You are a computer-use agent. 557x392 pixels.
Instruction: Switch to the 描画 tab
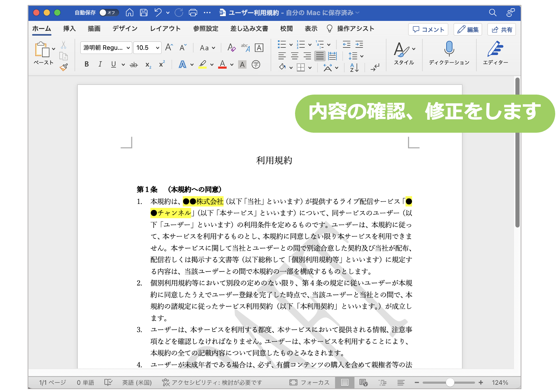click(94, 29)
